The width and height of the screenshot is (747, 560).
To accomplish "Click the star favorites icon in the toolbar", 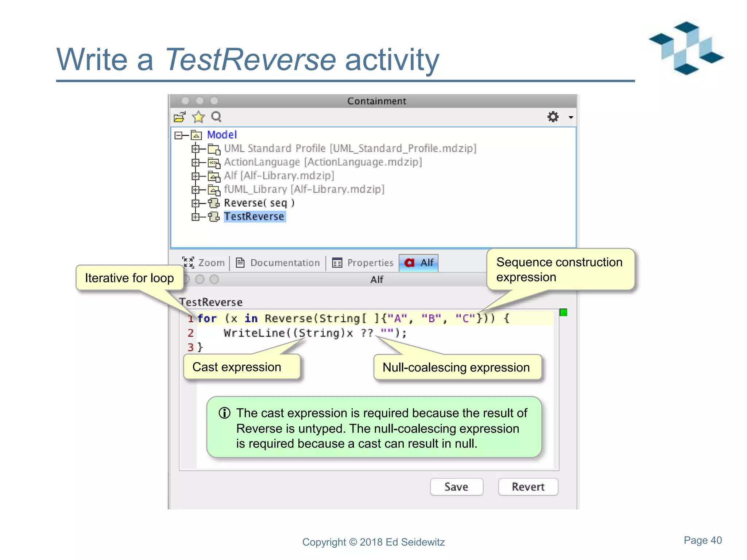I will click(x=198, y=117).
